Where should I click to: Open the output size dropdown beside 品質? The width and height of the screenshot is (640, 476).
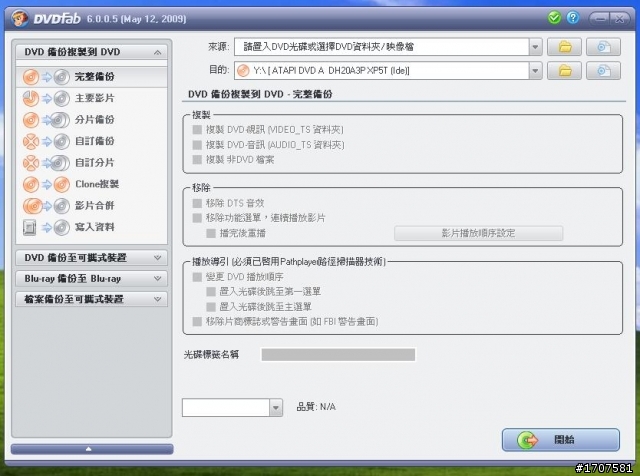(x=276, y=407)
